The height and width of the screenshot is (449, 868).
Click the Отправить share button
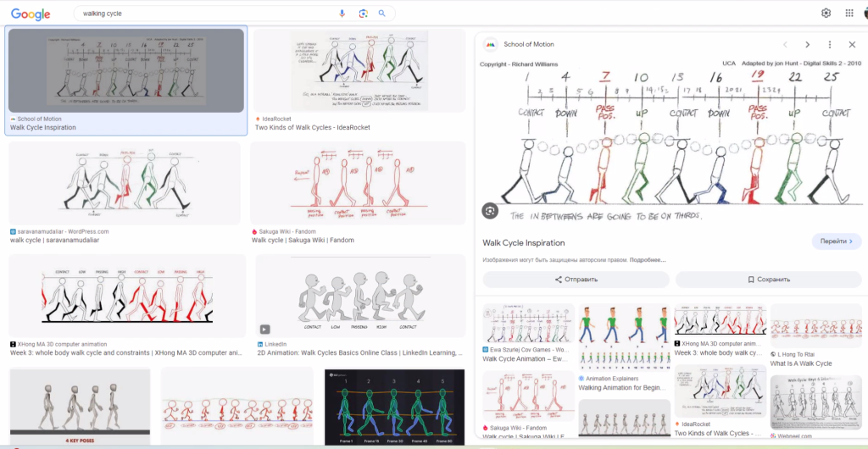coord(576,280)
